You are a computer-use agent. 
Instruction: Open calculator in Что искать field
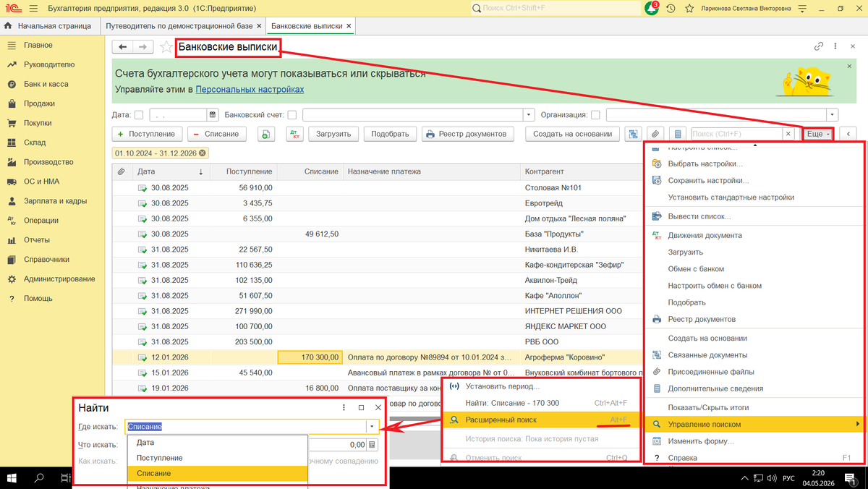click(x=373, y=445)
